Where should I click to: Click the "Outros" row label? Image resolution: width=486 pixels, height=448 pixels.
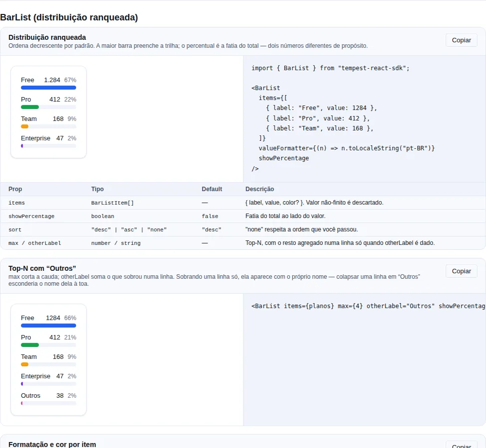coord(31,396)
